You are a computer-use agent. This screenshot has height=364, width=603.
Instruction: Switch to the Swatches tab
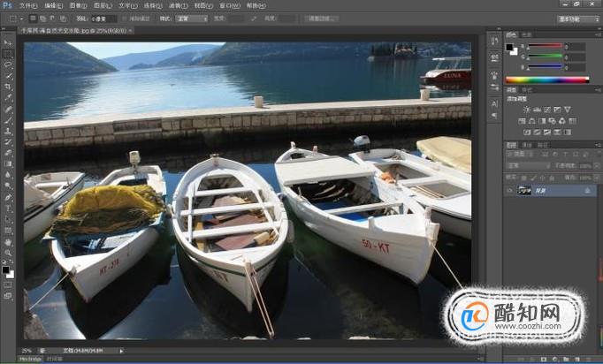pos(526,34)
